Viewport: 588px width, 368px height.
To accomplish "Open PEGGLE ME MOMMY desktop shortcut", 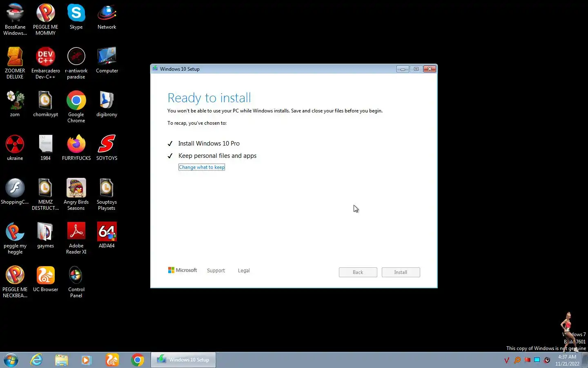I will point(45,19).
